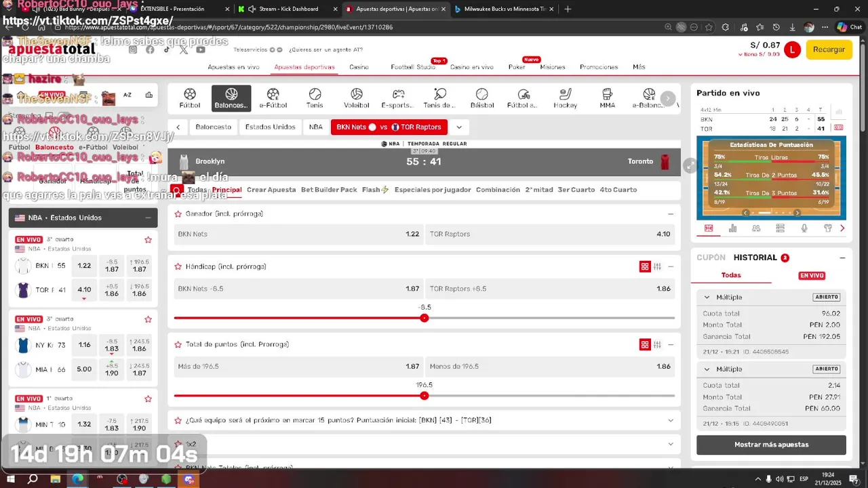868x488 pixels.
Task: Open the lineups players icon in live panel
Action: click(756, 228)
